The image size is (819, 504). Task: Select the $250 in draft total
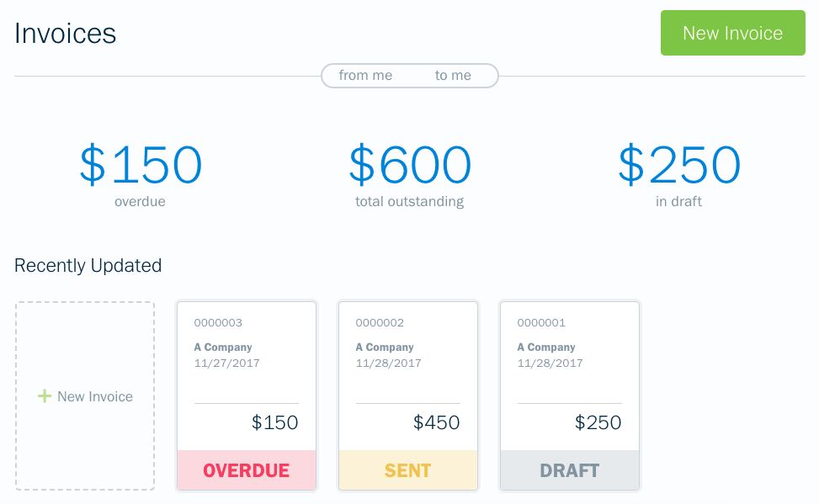coord(679,165)
